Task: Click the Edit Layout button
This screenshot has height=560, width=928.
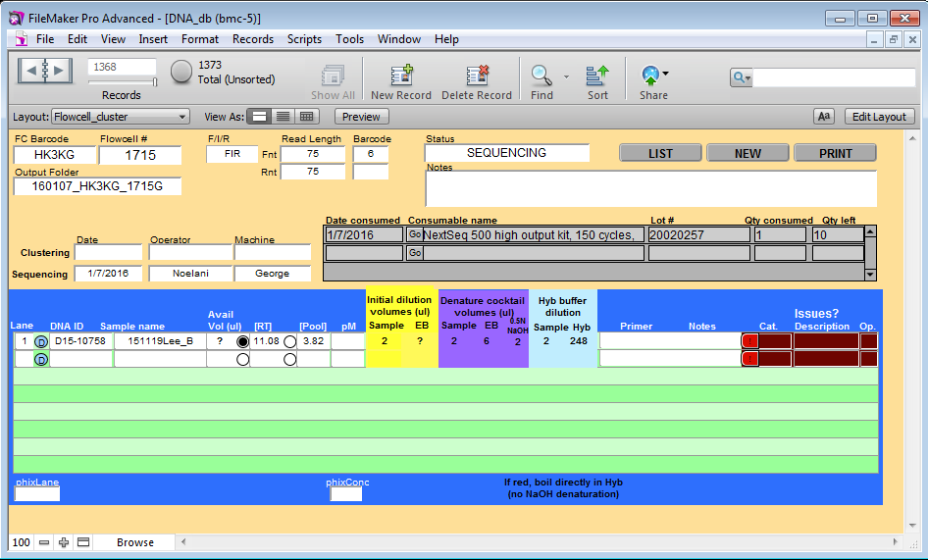Action: (879, 117)
